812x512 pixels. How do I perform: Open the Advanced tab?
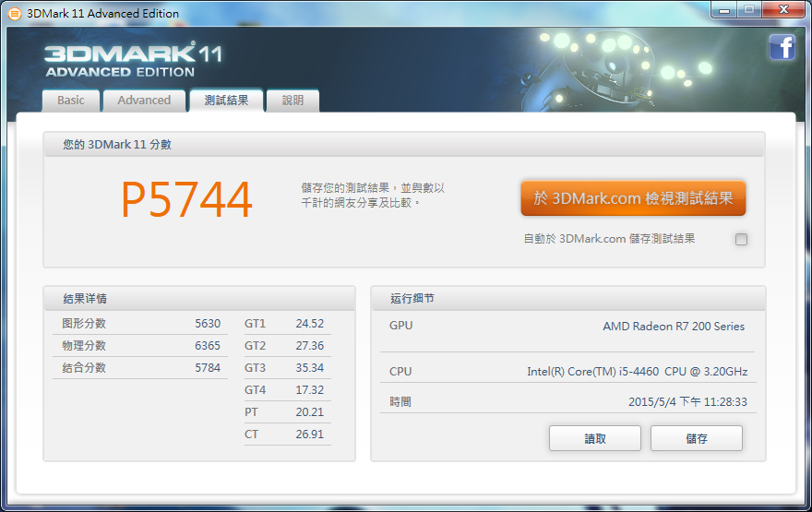click(144, 101)
